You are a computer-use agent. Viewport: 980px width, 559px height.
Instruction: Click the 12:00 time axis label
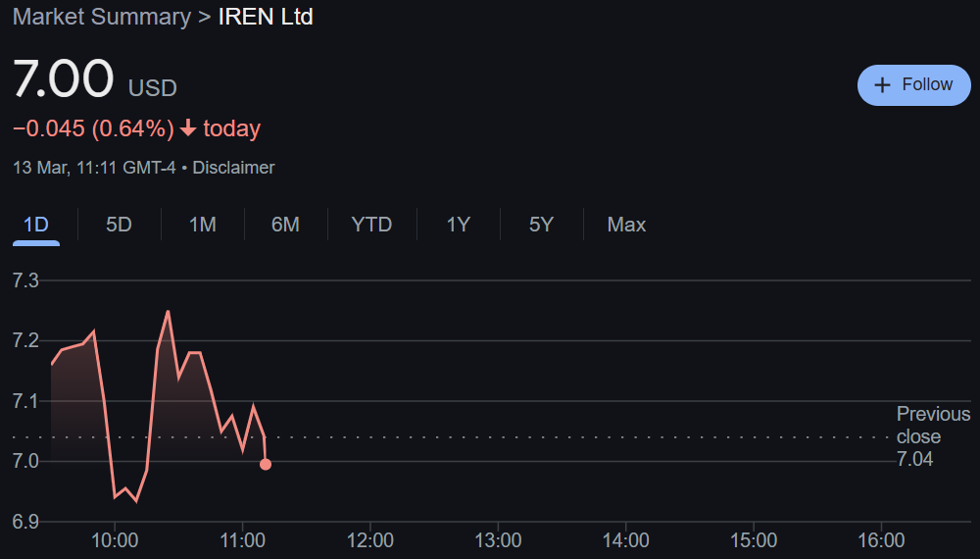[x=370, y=540]
